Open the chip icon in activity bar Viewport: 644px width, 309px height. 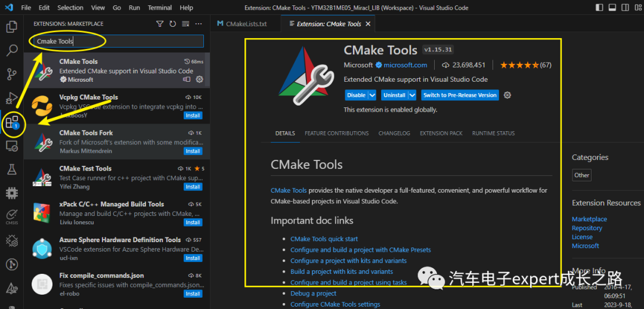coord(12,192)
